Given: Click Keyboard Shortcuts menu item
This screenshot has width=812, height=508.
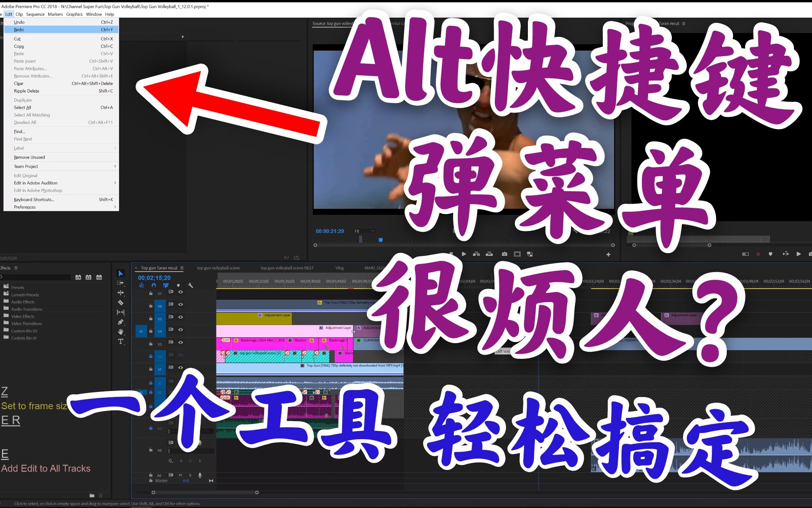Looking at the screenshot, I should click(34, 199).
